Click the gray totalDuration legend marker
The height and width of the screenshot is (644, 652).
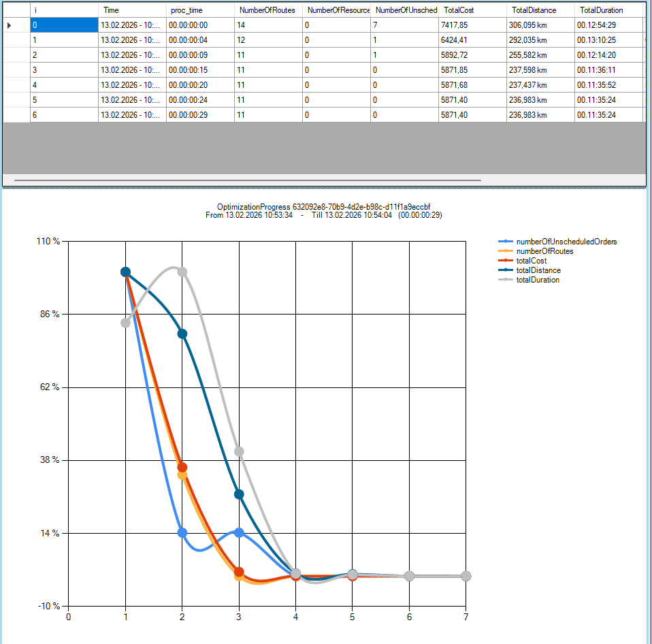[506, 280]
